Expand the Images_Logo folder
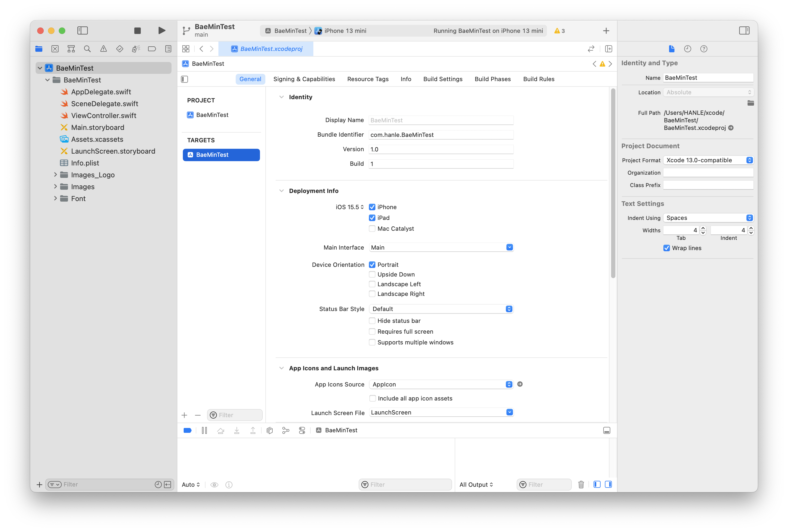 [x=55, y=175]
